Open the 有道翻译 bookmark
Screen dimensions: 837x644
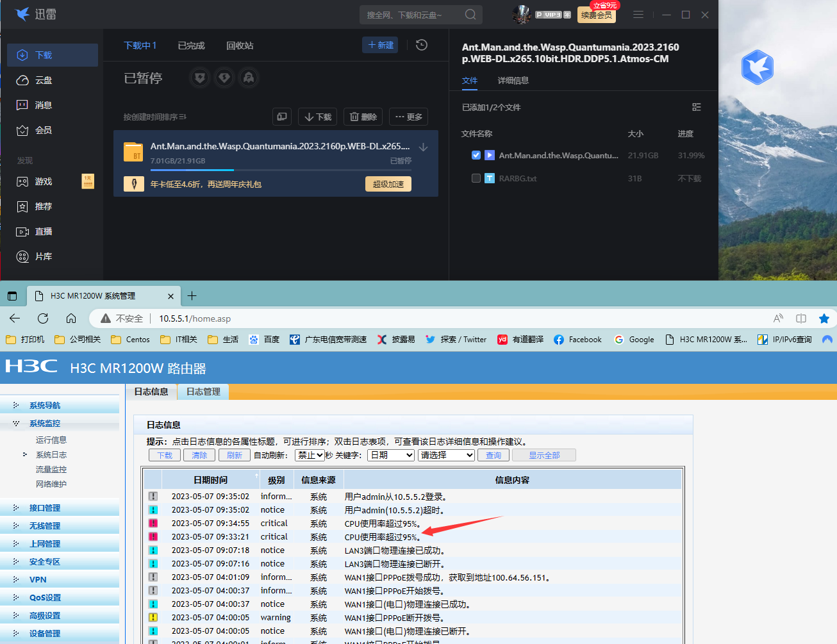click(x=520, y=340)
